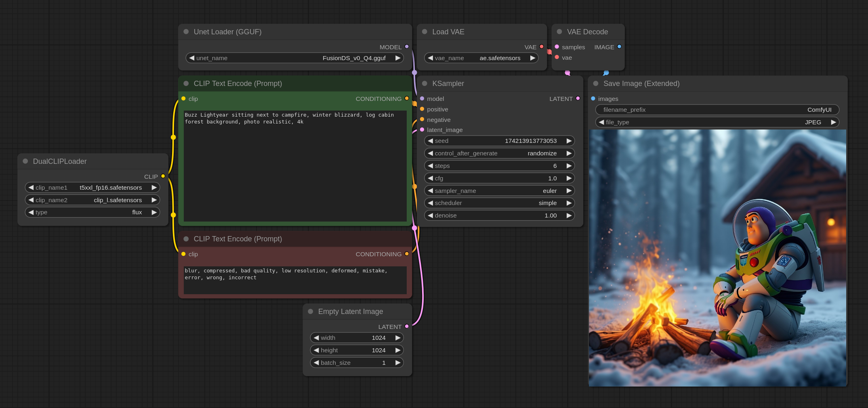Increase width with its right arrow

coord(398,338)
